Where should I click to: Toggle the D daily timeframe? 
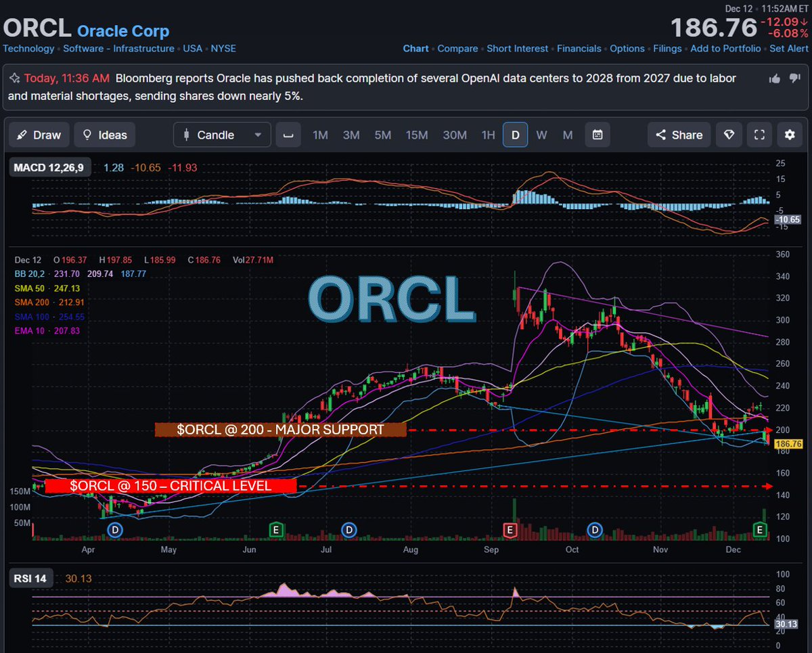[x=515, y=135]
